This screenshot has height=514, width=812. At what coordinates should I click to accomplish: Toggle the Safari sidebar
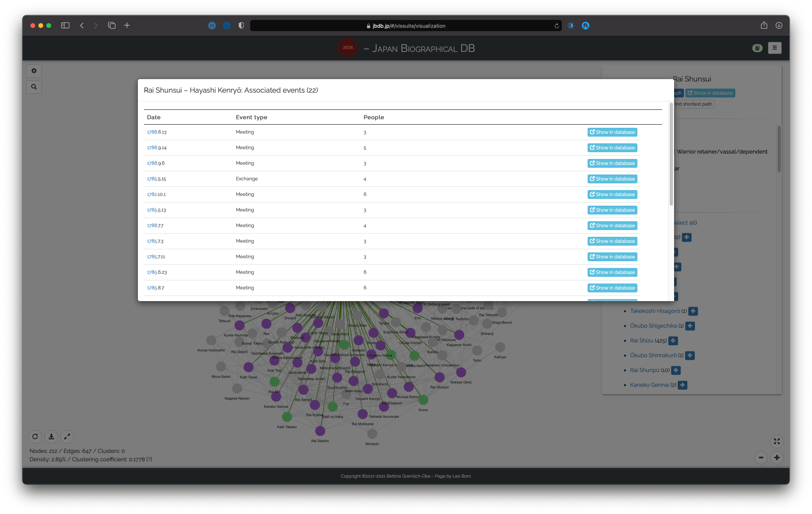tap(65, 26)
